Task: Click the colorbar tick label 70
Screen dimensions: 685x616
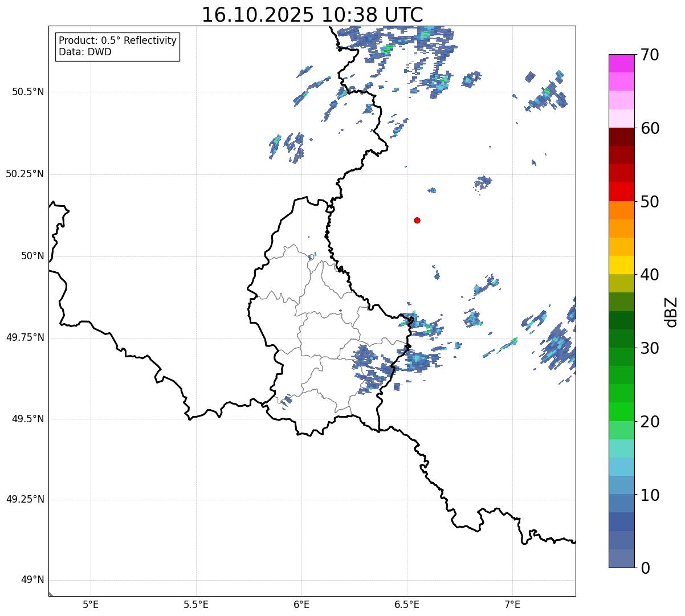Action: click(x=650, y=55)
